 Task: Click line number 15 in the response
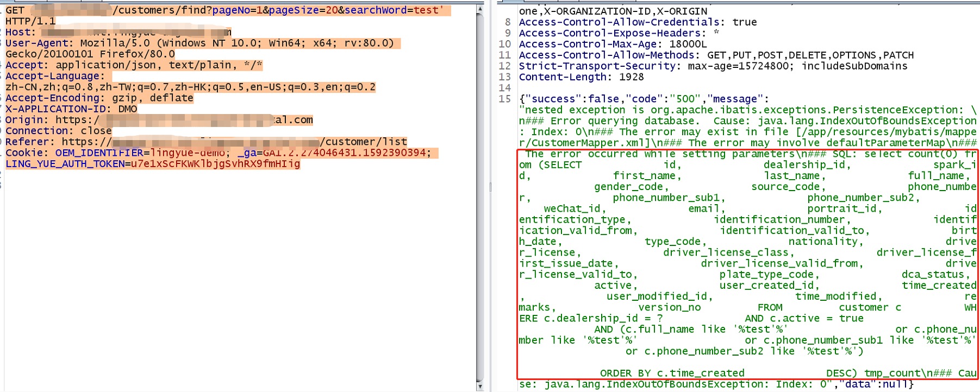click(x=504, y=99)
